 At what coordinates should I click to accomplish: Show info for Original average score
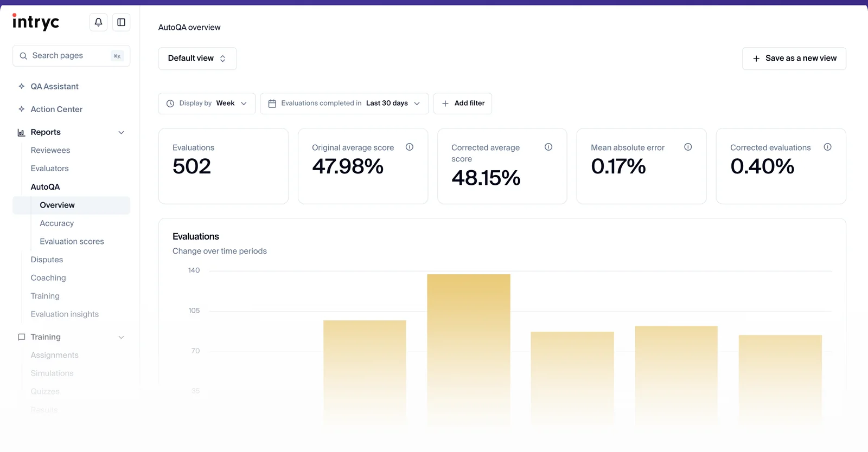click(410, 147)
